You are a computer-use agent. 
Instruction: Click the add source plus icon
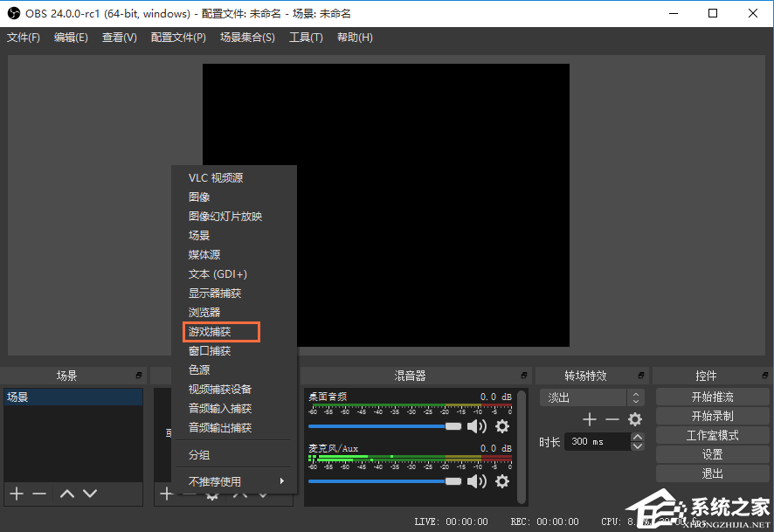[x=166, y=494]
